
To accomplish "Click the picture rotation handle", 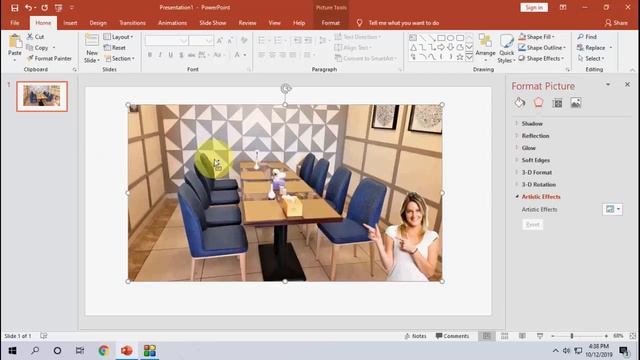I will (286, 89).
